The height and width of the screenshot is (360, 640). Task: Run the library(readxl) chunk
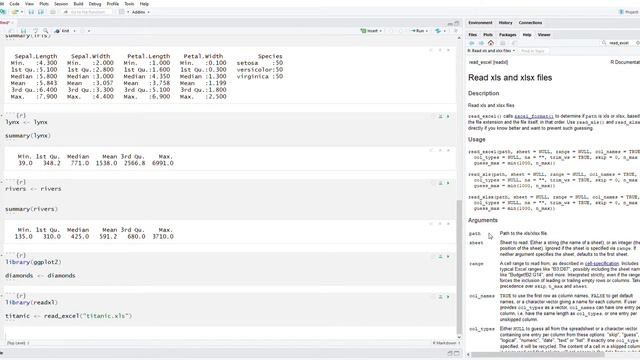coord(448,297)
